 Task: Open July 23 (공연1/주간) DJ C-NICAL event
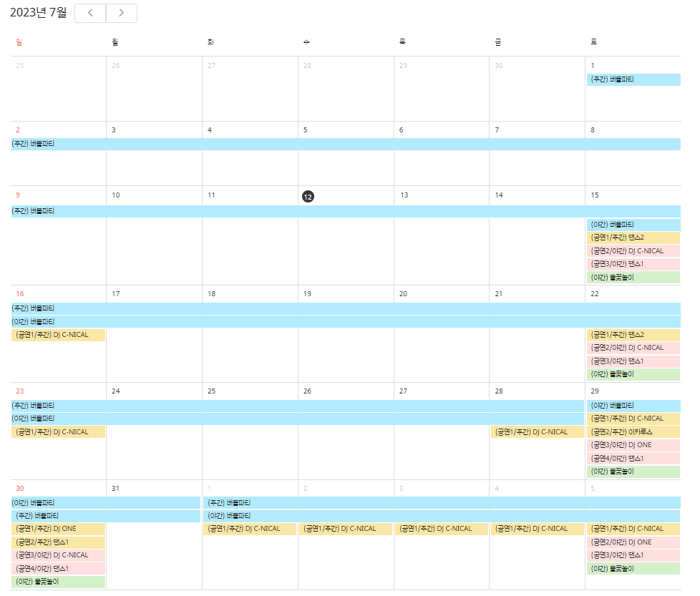pos(59,432)
